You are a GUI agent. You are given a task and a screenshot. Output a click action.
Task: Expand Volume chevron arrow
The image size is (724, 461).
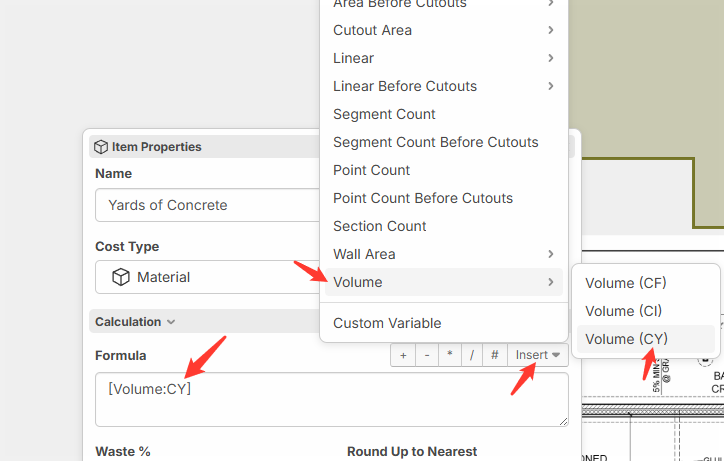coord(551,282)
